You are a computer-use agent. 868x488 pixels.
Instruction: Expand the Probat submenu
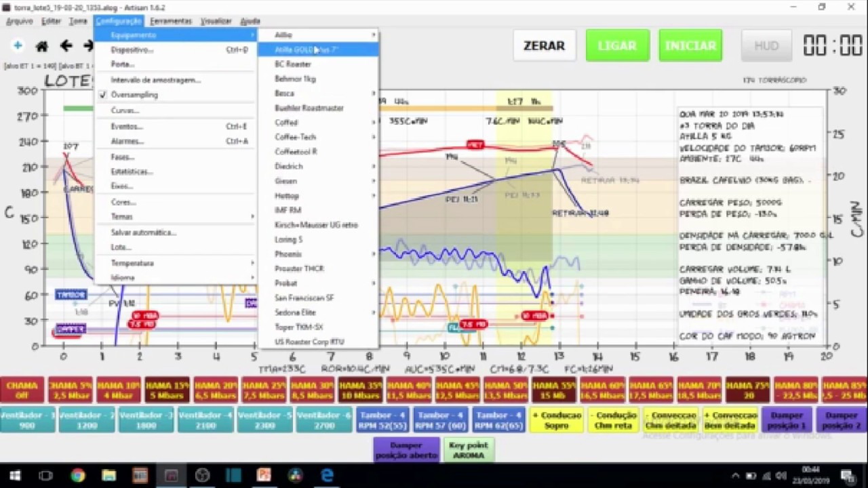tap(318, 283)
